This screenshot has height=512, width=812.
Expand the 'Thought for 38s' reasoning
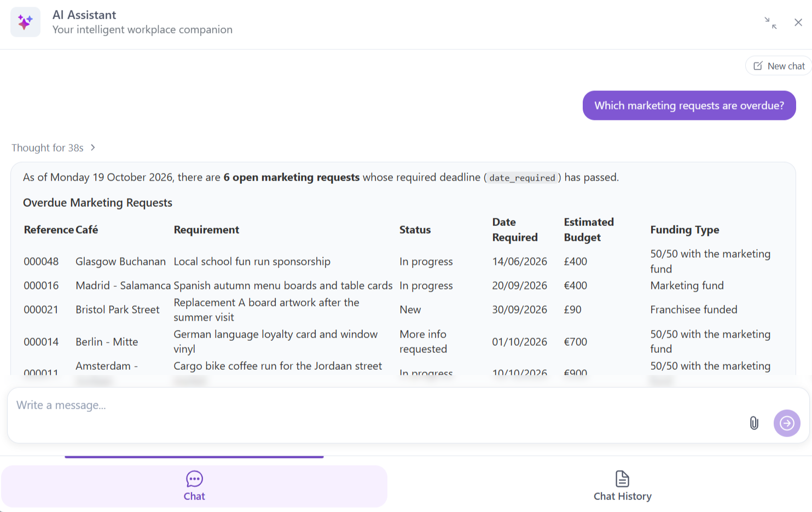pyautogui.click(x=54, y=148)
